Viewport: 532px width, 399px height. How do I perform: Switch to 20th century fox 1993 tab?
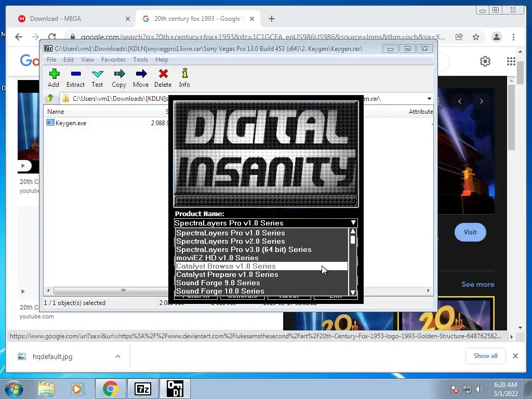tap(197, 19)
